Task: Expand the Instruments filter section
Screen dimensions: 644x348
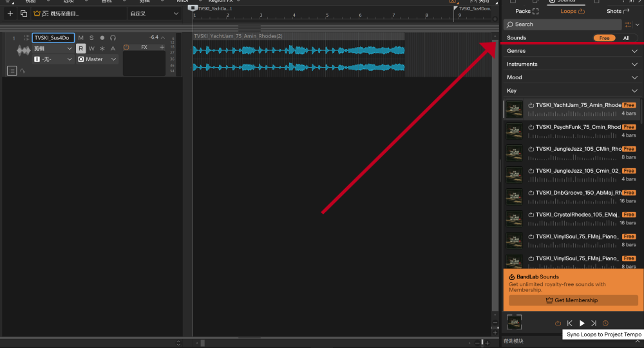Action: pyautogui.click(x=572, y=64)
